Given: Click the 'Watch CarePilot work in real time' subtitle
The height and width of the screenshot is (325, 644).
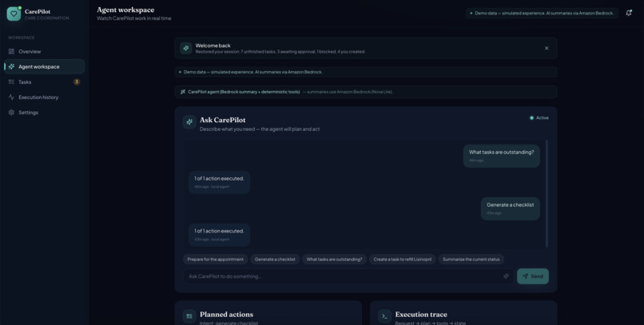Looking at the screenshot, I should pyautogui.click(x=134, y=18).
